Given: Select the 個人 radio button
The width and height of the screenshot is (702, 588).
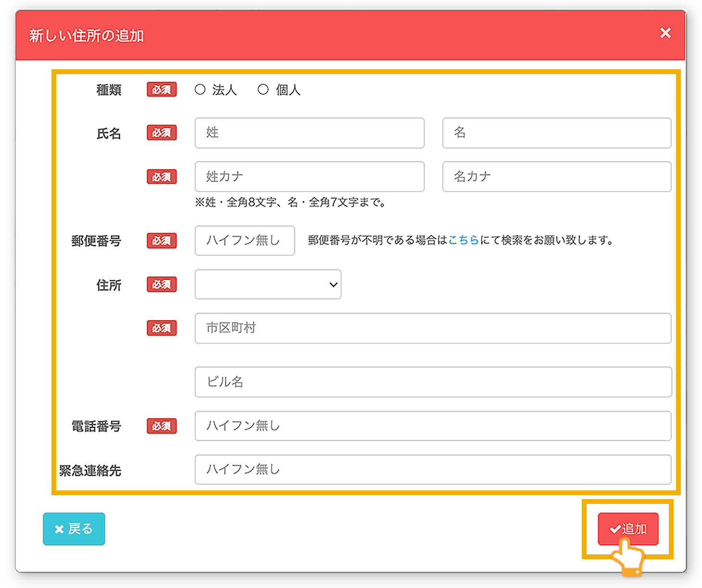Looking at the screenshot, I should tap(263, 89).
